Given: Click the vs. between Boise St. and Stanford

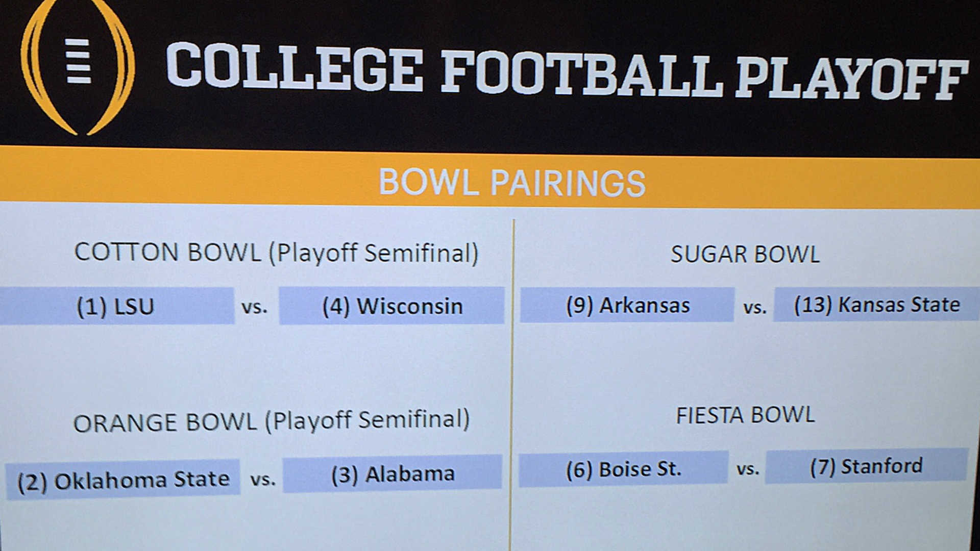Looking at the screenshot, I should pyautogui.click(x=748, y=469).
